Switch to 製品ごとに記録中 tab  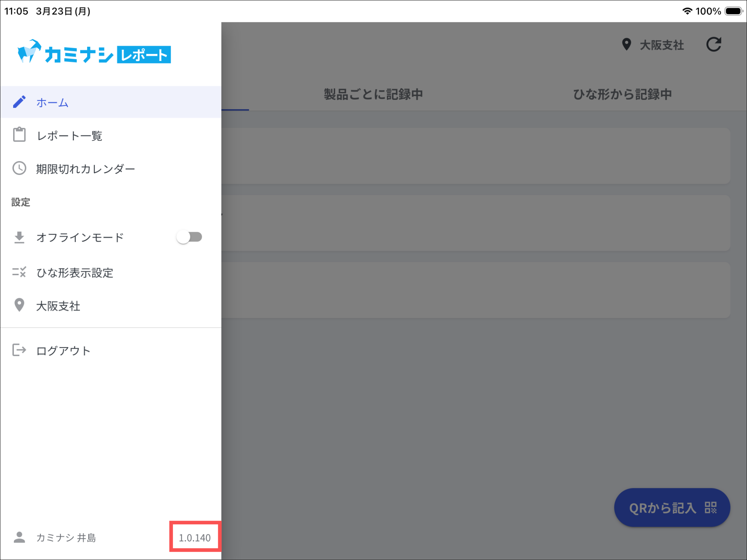(373, 94)
